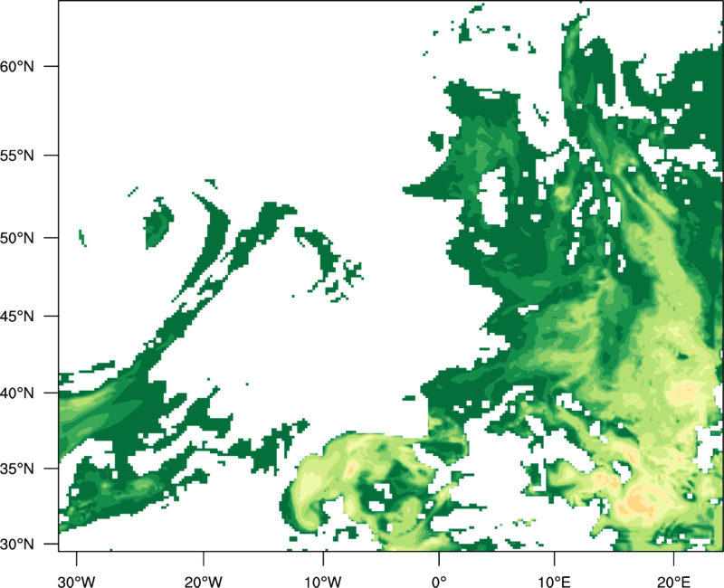Click the 45°N latitude label

click(x=17, y=316)
